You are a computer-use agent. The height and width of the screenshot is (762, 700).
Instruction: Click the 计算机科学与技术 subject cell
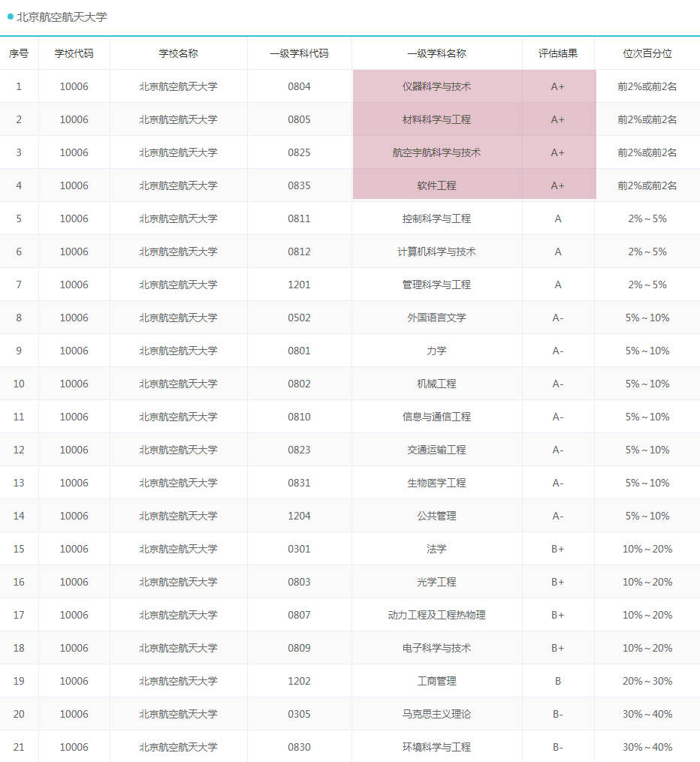tap(436, 251)
